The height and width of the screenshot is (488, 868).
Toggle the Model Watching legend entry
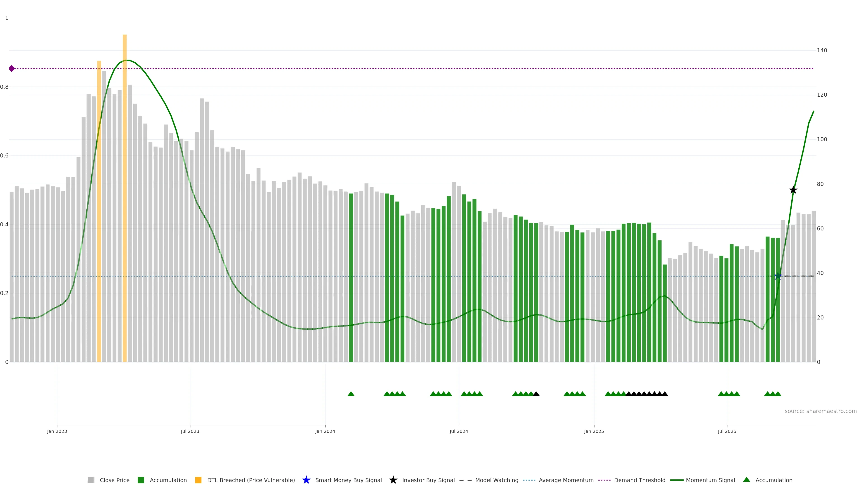496,480
